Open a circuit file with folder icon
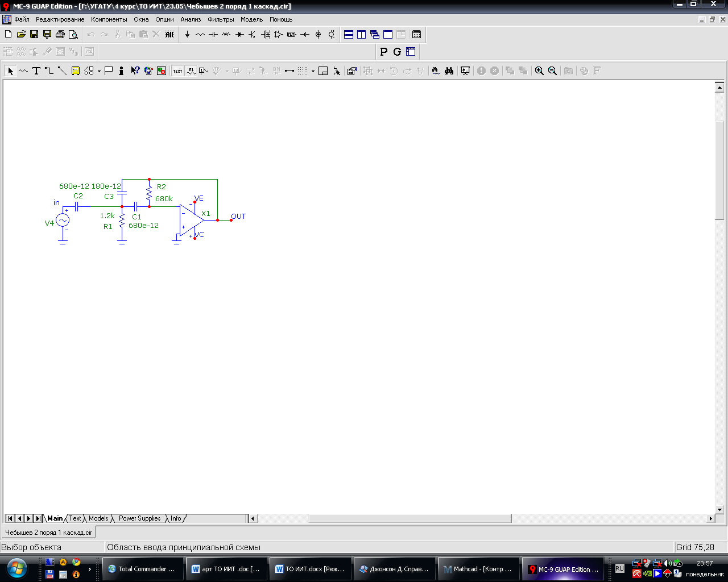728x582 pixels. click(21, 34)
